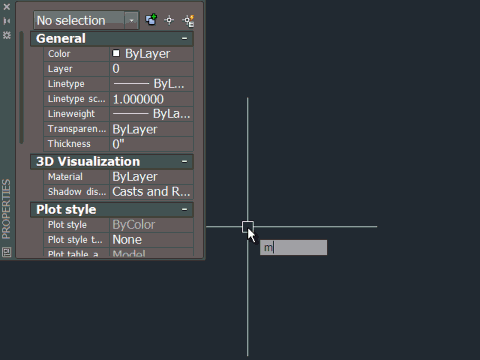Select the Layer value 0
Viewport: 480px width, 360px height.
152,69
